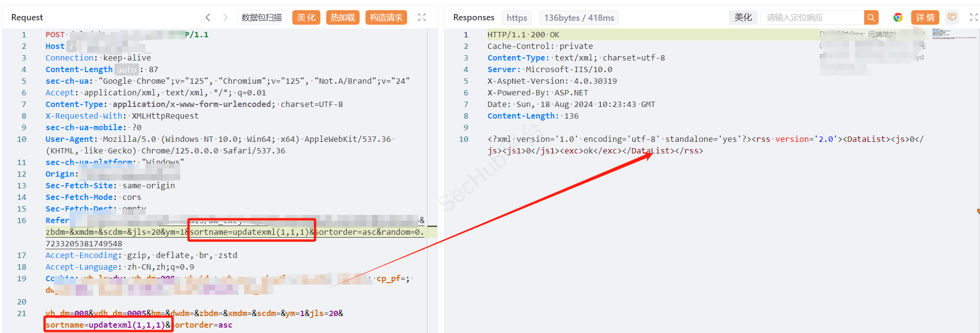Viewport: 980px width, 333px height.
Task: Go to the next request arrow
Action: [225, 17]
